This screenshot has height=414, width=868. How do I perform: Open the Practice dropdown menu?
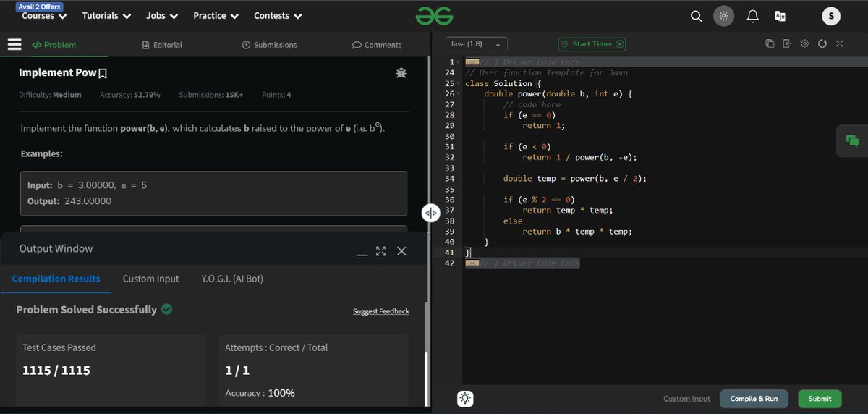(216, 16)
